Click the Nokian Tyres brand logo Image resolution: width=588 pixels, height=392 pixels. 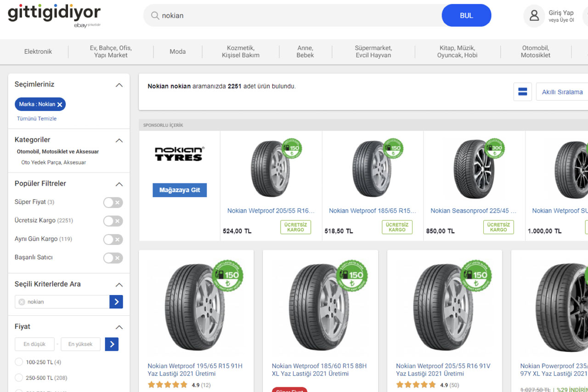[179, 154]
